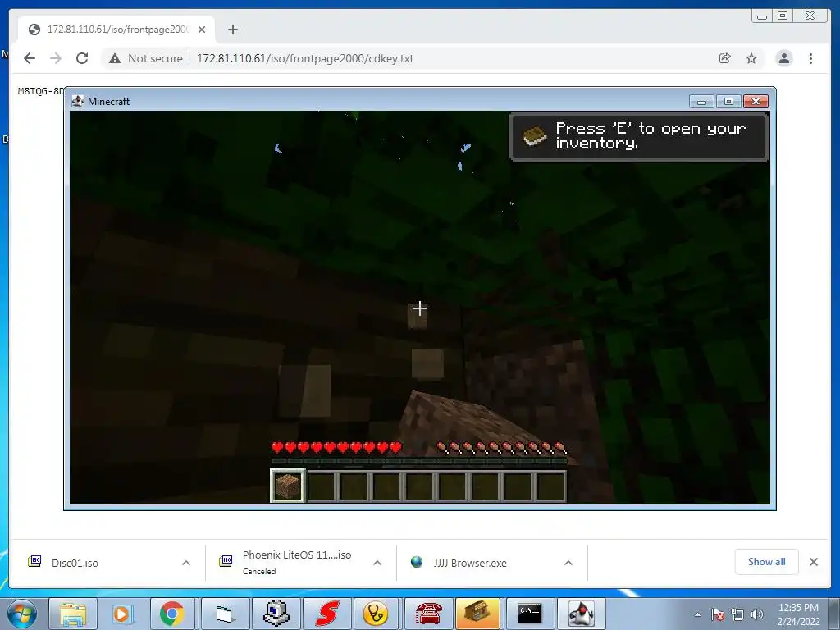Open Windows Explorer from the taskbar
The height and width of the screenshot is (630, 840).
73,614
